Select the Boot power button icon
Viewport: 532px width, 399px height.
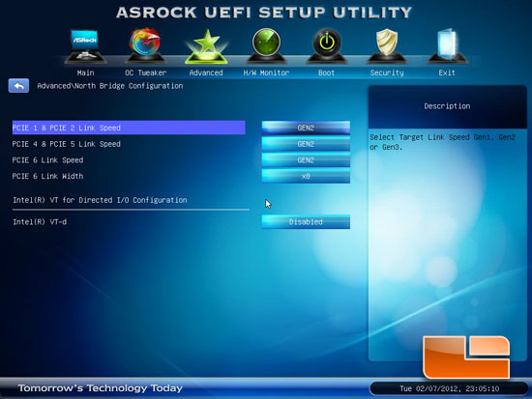point(326,46)
